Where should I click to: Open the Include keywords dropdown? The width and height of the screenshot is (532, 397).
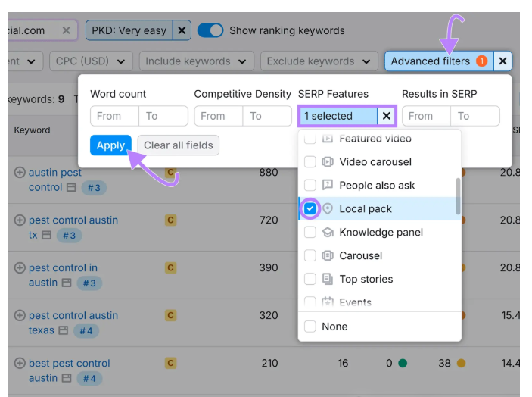(196, 61)
